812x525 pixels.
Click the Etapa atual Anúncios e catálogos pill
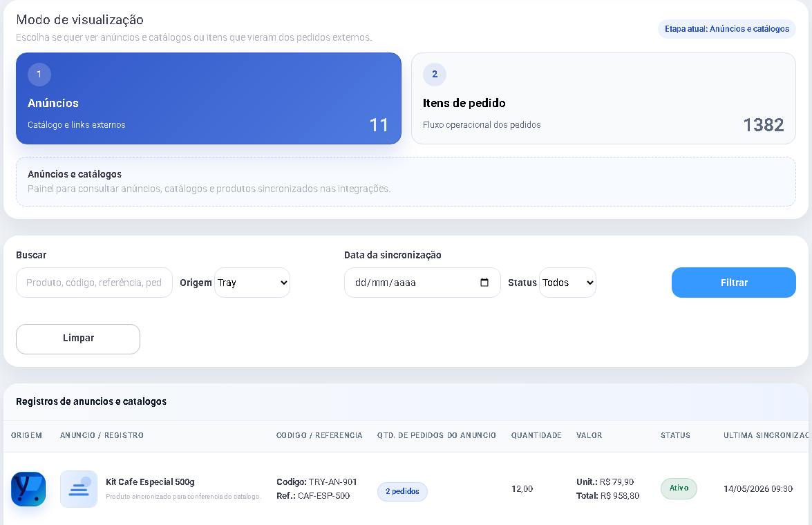point(726,29)
